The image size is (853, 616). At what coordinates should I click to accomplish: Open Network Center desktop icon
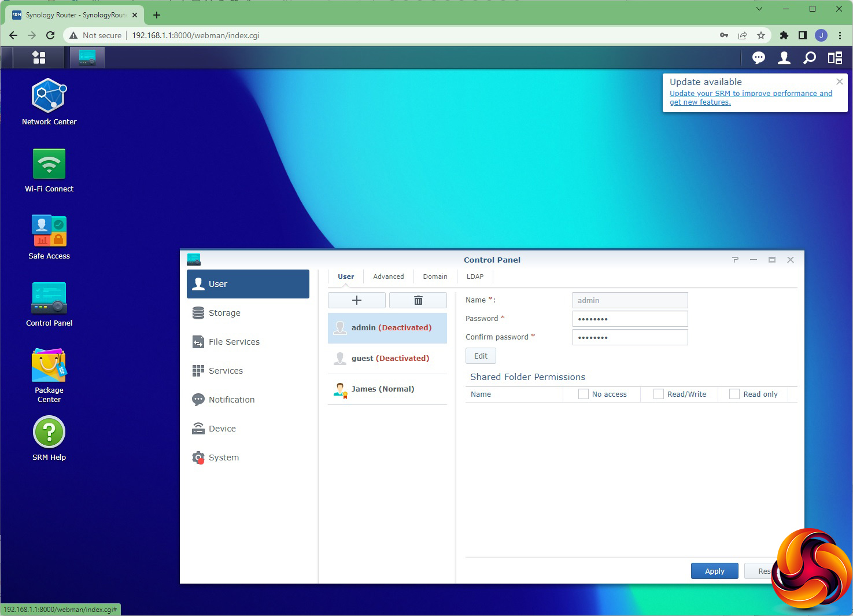(x=49, y=102)
